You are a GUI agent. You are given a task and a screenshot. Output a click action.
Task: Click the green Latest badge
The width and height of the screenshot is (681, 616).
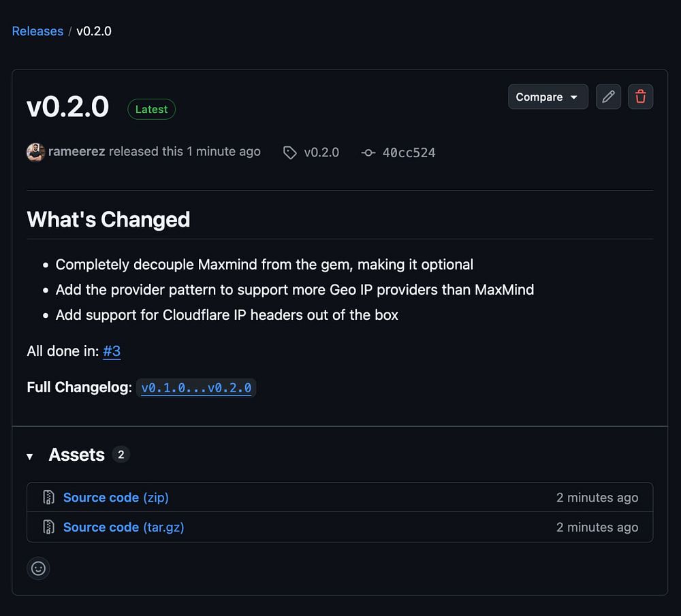tap(151, 110)
